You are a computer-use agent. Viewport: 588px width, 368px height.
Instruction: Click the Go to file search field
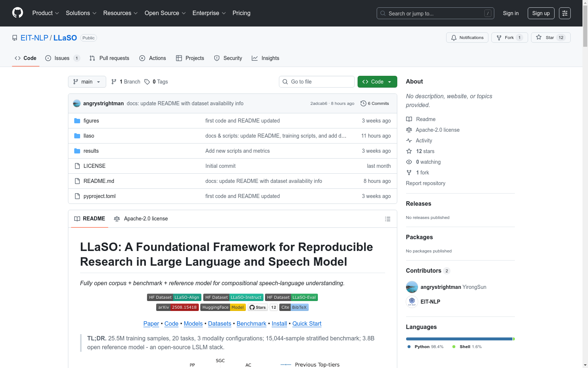pos(317,82)
